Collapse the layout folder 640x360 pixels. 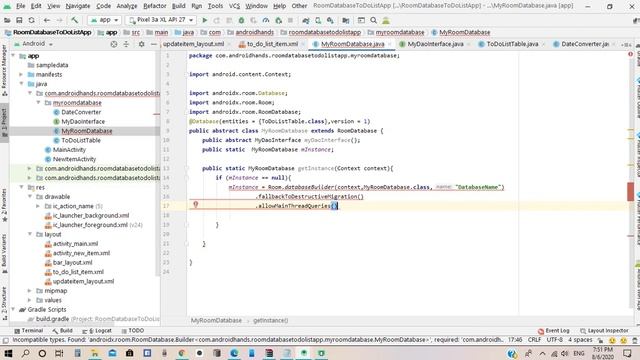tap(30, 234)
